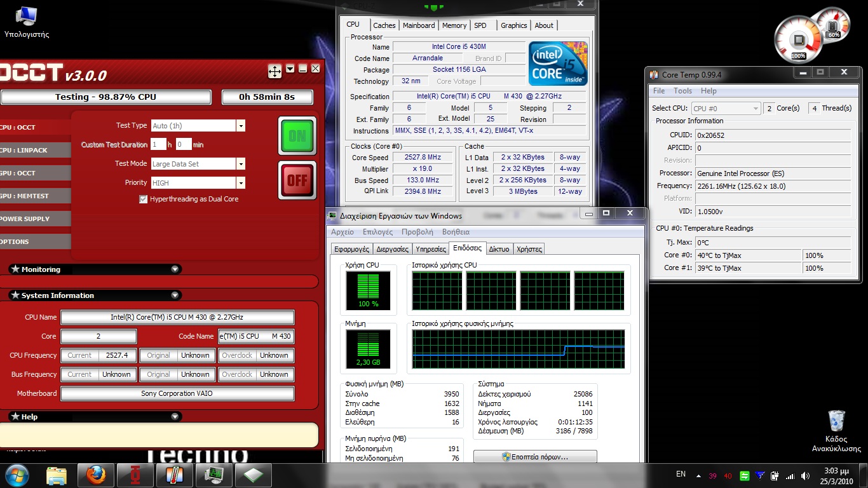
Task: Select the POWER SUPPLY section in OCCT
Action: [35, 219]
